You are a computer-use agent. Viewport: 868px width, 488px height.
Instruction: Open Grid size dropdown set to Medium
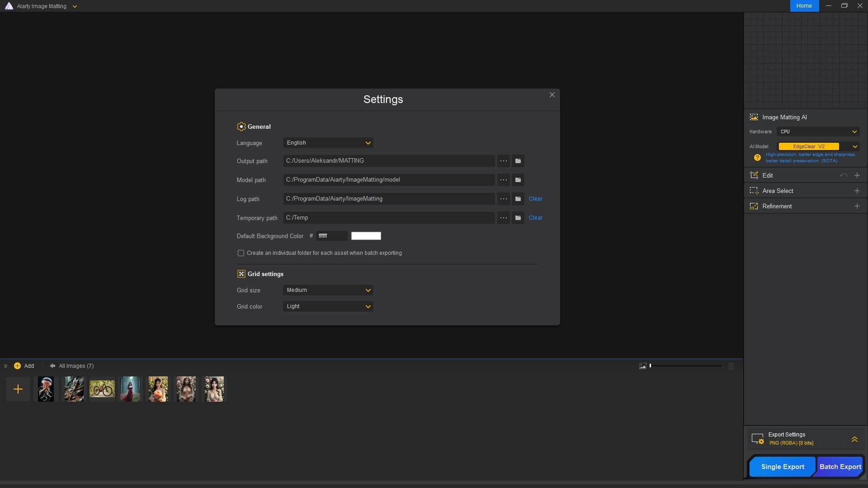tap(328, 290)
